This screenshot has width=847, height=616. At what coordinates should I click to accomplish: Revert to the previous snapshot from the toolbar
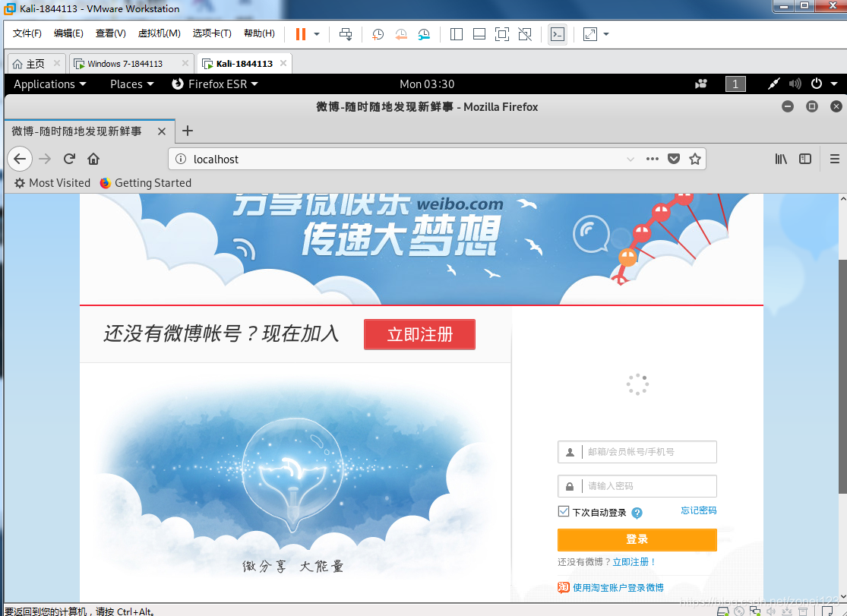pyautogui.click(x=401, y=34)
